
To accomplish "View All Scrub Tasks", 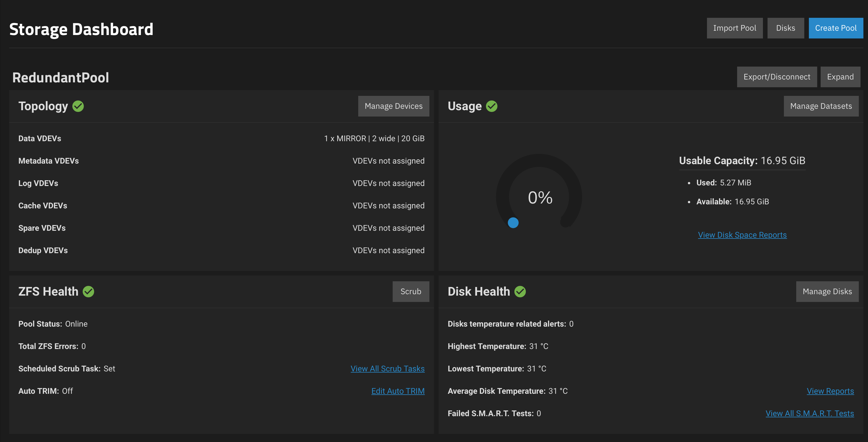I will click(387, 369).
